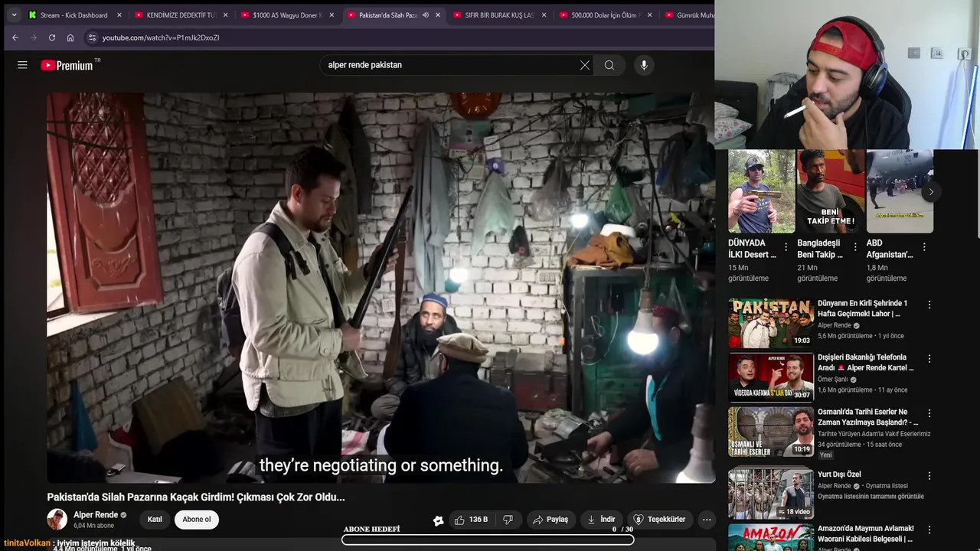
Task: Switch to SIFIR BİR BURAK KUŞ tab
Action: [499, 15]
